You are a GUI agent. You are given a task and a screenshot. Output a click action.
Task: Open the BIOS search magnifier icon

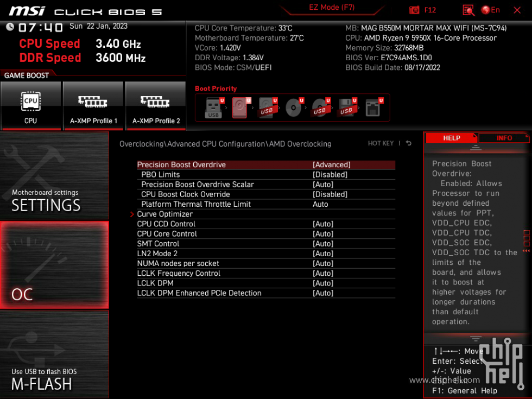pos(468,10)
